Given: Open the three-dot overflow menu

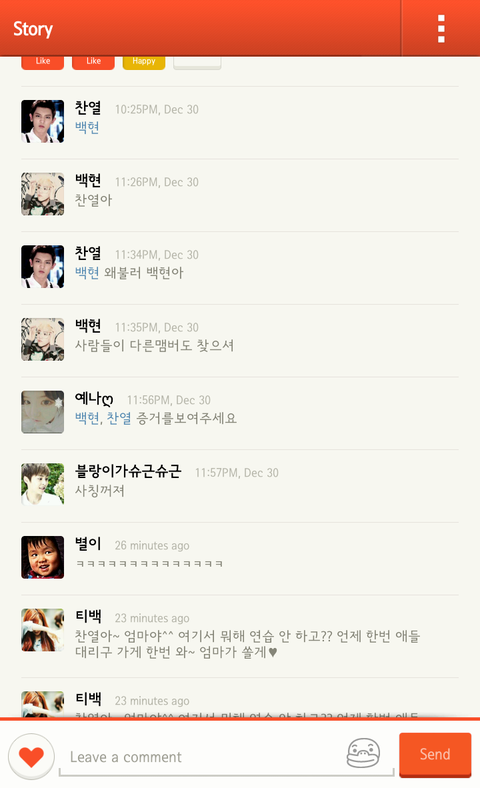Looking at the screenshot, I should click(441, 28).
